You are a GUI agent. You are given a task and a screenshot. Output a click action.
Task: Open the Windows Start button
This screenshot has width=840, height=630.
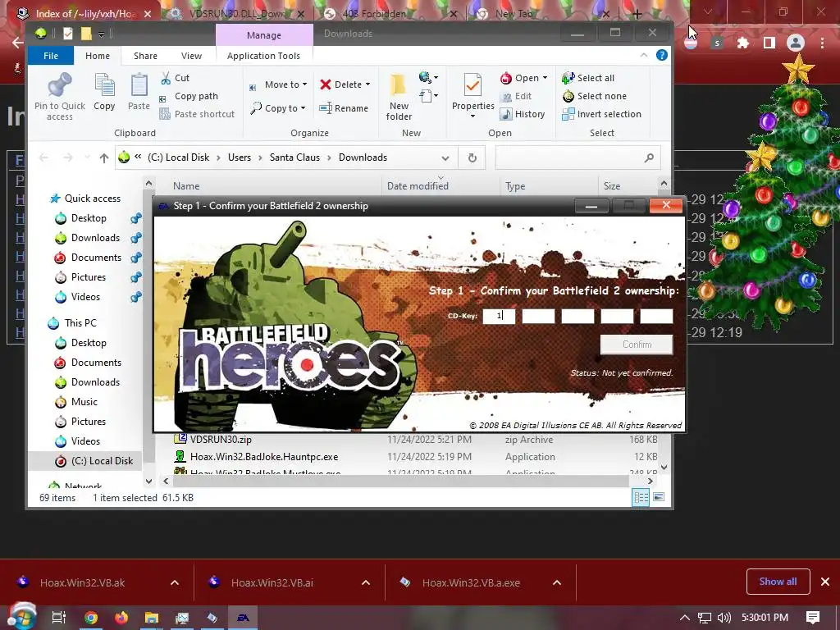(x=21, y=617)
